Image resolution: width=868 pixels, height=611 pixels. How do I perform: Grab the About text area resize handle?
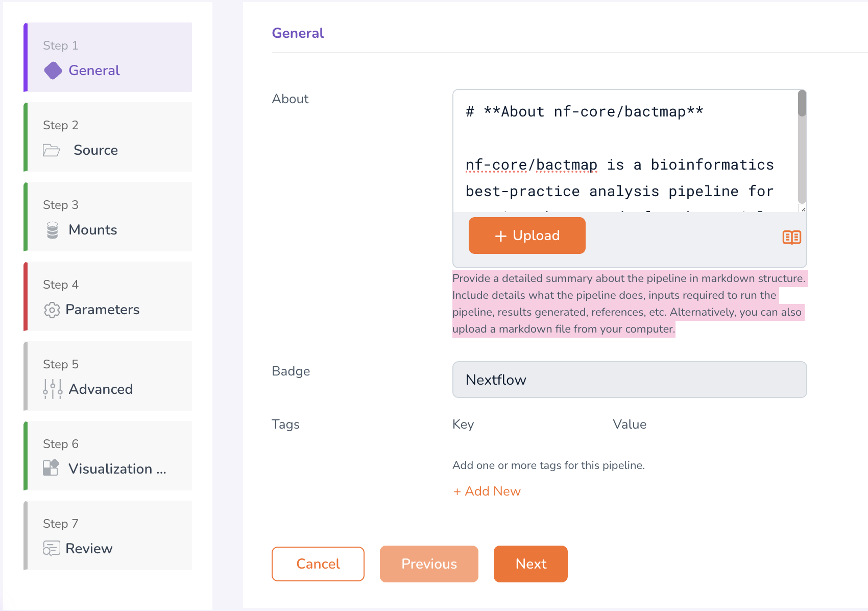pyautogui.click(x=803, y=209)
